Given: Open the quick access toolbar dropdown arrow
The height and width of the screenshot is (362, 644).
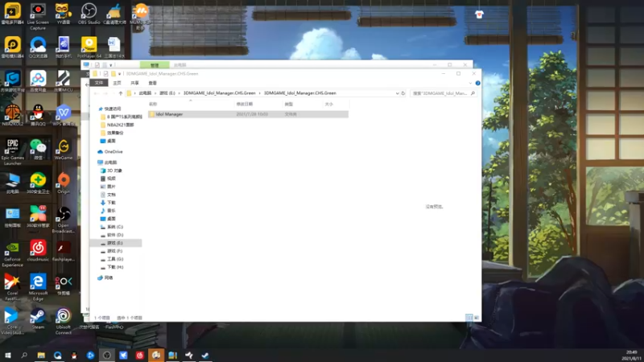Looking at the screenshot, I should (119, 74).
